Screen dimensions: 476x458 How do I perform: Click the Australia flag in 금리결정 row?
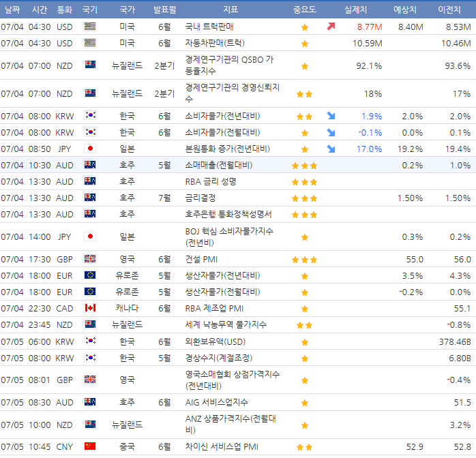[x=90, y=198]
